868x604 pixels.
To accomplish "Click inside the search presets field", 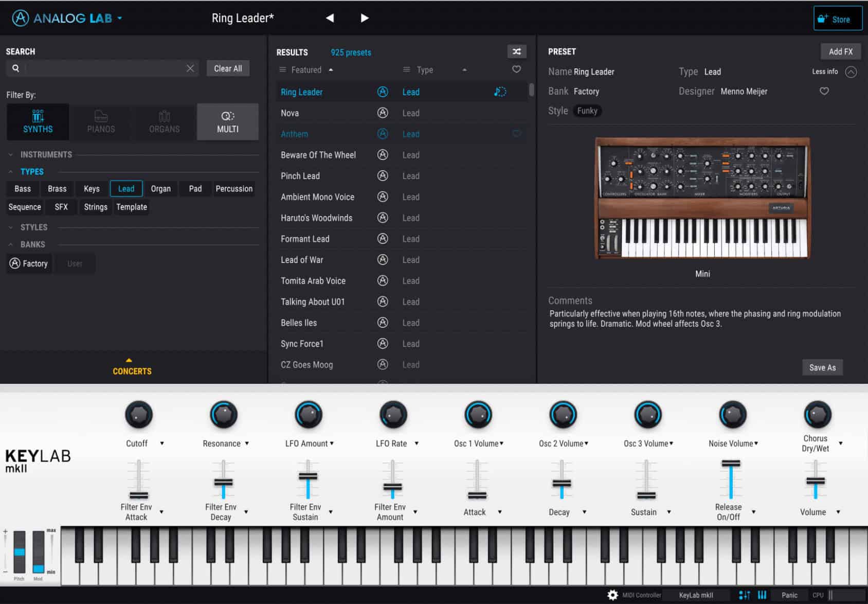I will click(103, 68).
